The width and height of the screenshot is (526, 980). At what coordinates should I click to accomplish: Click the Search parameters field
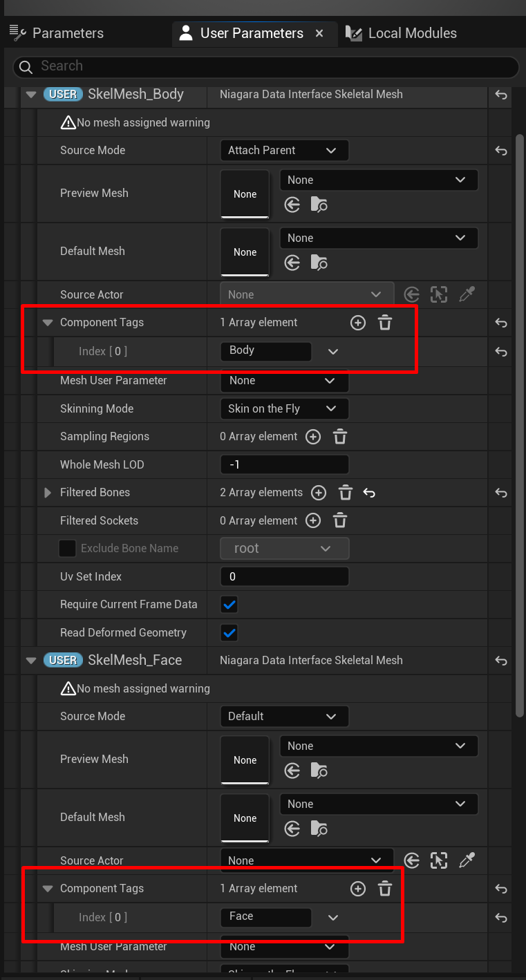tap(265, 66)
